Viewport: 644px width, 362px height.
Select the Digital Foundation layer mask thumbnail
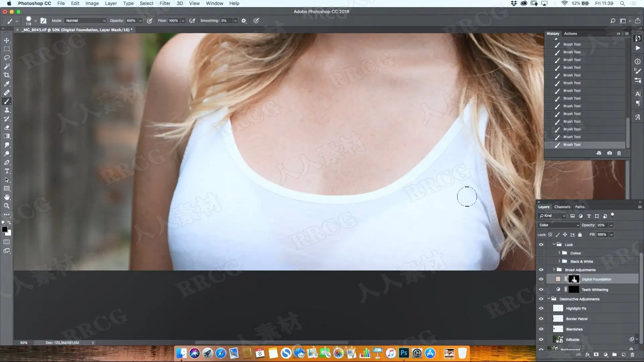(574, 279)
